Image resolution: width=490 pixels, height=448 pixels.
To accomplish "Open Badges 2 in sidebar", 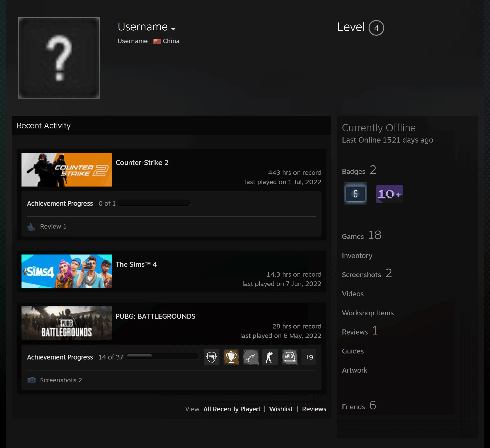I will (359, 170).
